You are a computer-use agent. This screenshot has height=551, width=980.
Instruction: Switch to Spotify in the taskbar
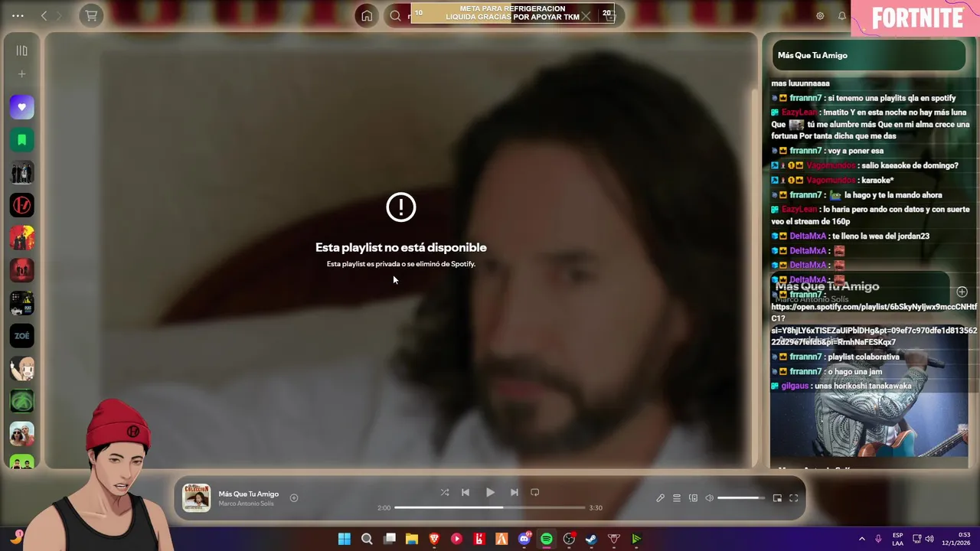click(547, 539)
